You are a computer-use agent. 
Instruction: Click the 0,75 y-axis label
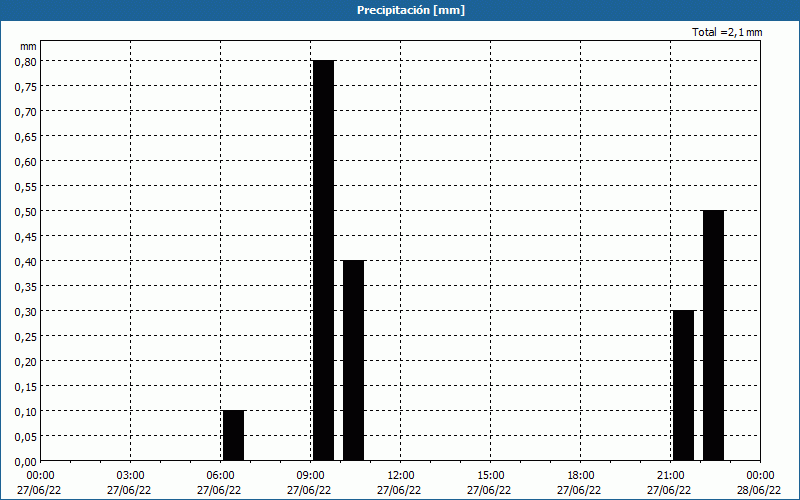click(26, 86)
